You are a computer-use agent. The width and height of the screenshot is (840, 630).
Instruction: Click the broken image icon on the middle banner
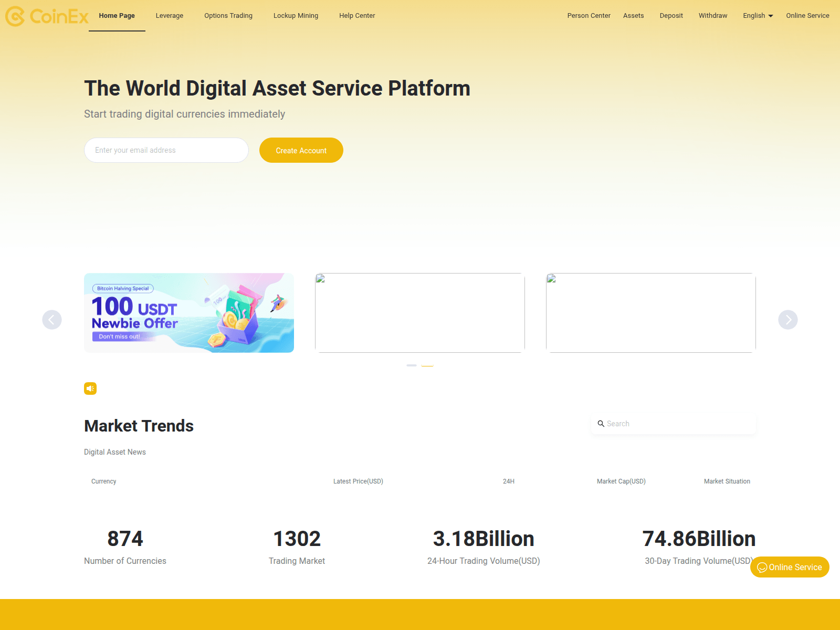click(320, 279)
